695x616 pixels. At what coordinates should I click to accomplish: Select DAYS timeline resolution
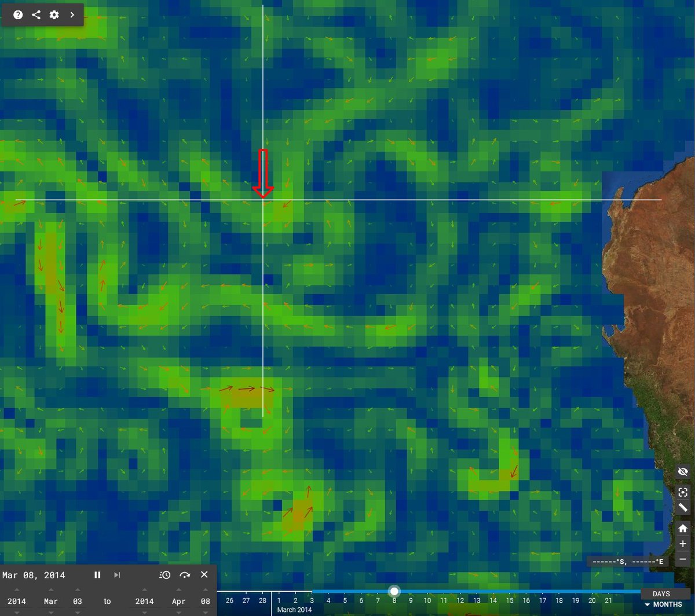(x=661, y=594)
